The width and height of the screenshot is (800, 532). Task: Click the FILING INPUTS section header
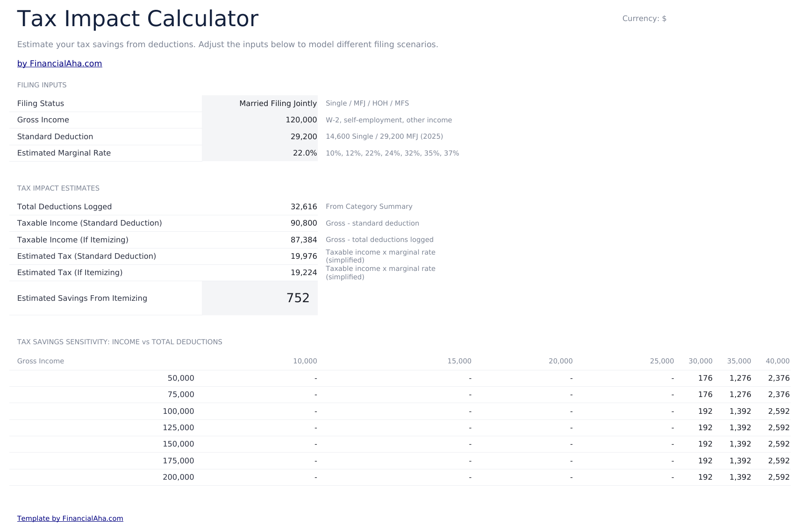[42, 85]
